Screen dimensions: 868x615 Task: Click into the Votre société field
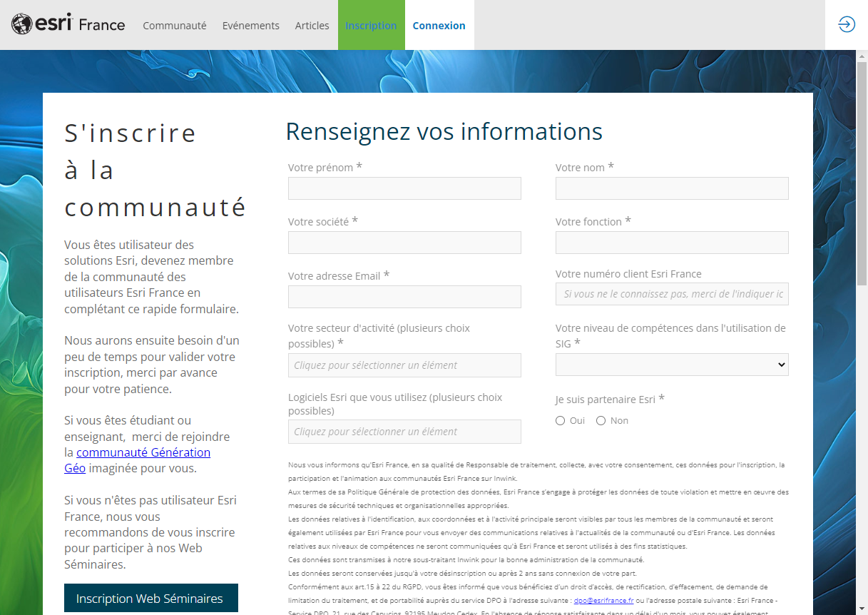(404, 243)
